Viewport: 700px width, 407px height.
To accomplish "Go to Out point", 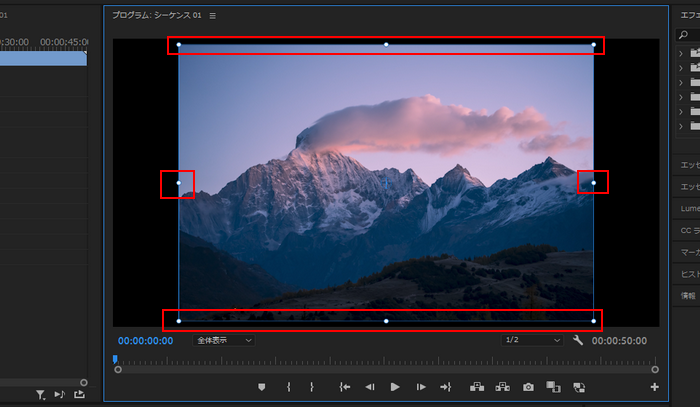I will pos(446,386).
